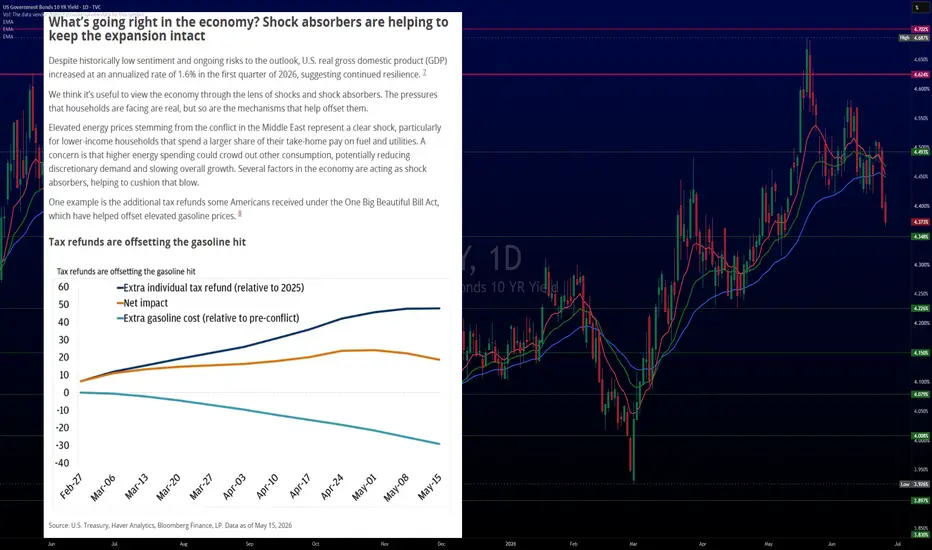Click the bold 'Tax refunds are offsetting the gasoline hit' subheading
932x550 pixels.
tap(147, 242)
